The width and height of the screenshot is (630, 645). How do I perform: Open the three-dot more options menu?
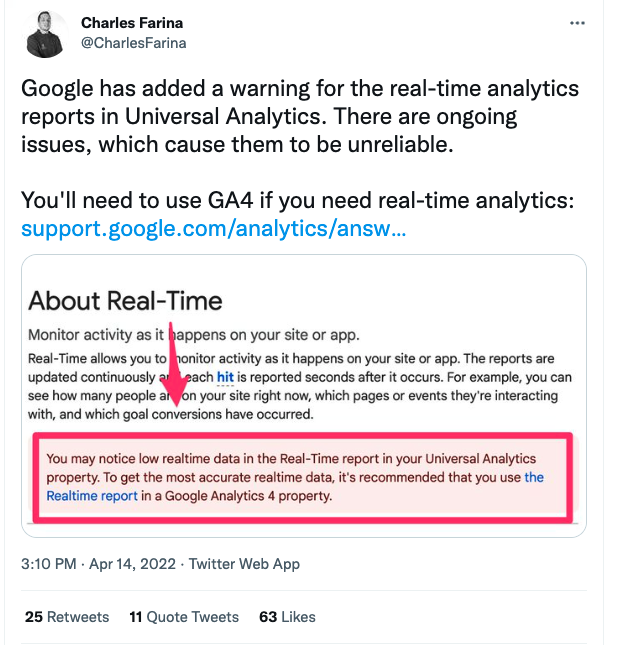pyautogui.click(x=577, y=23)
